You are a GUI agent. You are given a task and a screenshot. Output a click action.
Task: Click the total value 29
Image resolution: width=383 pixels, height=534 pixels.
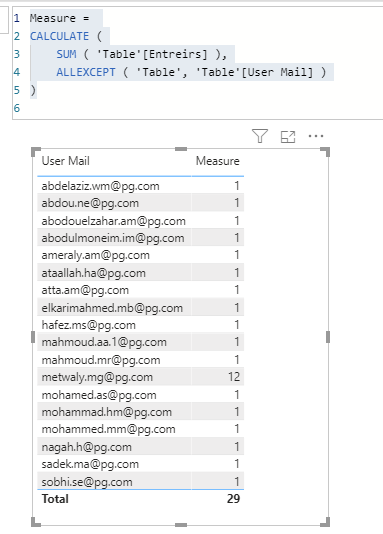click(x=234, y=499)
